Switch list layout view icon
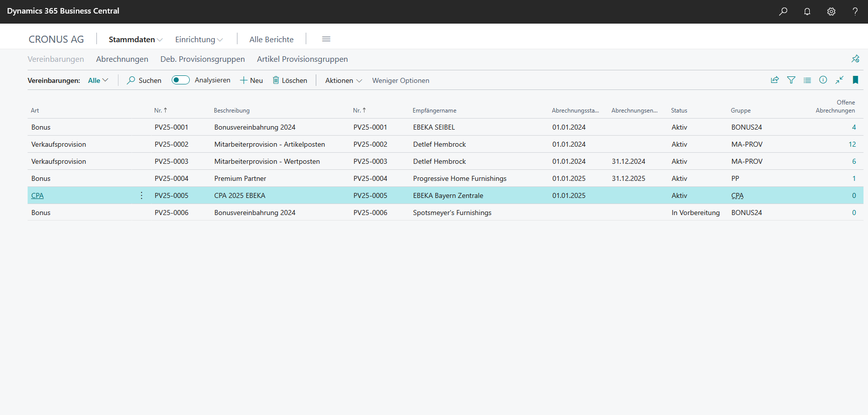 click(x=807, y=80)
